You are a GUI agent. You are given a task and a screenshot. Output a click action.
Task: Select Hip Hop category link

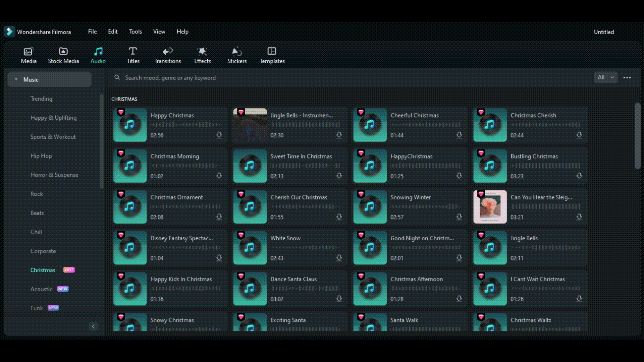41,156
